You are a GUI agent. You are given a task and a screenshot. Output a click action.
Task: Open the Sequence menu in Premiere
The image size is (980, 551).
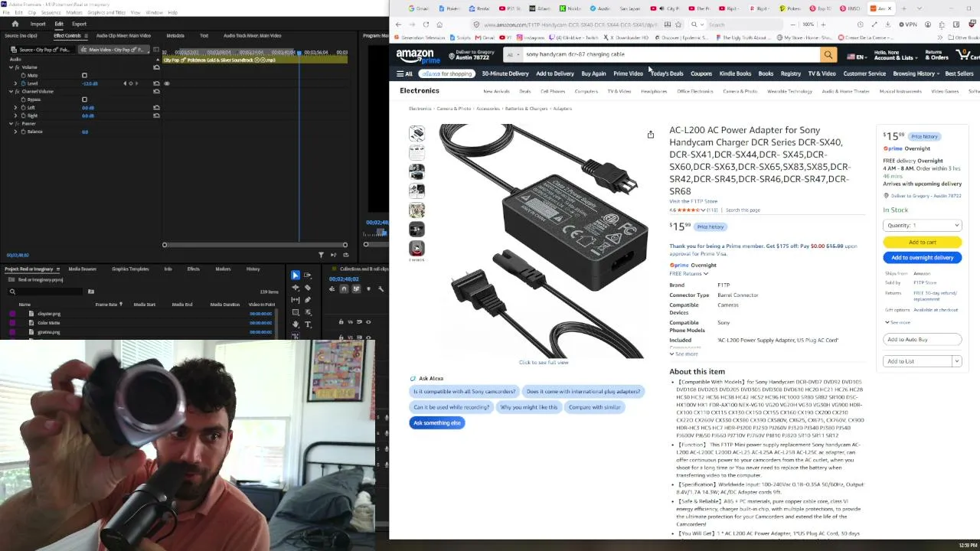[x=51, y=12]
